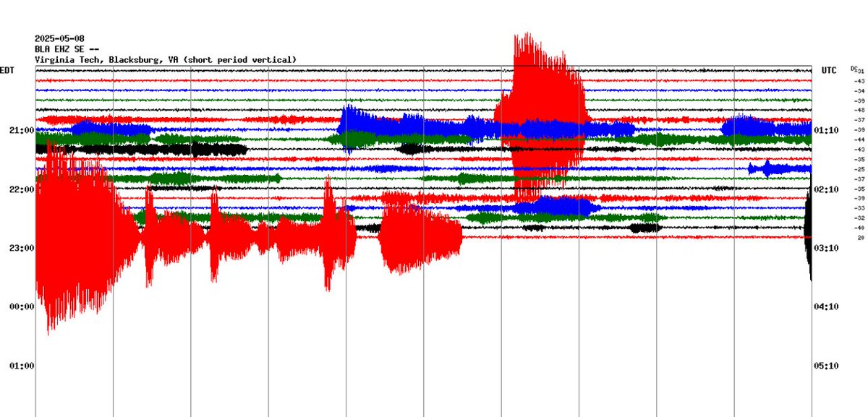Click the EDT axis label
Screen dimensions: 868x417
point(7,70)
